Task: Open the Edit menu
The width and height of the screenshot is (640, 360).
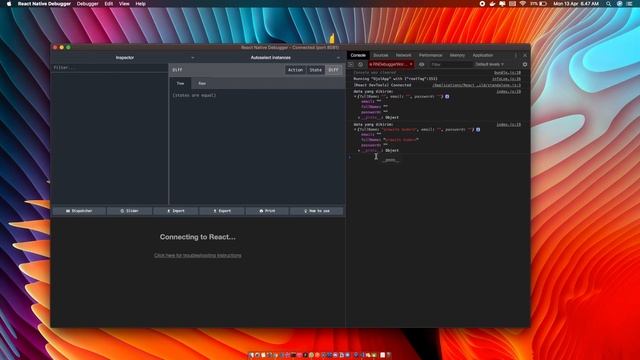Action: [109, 4]
